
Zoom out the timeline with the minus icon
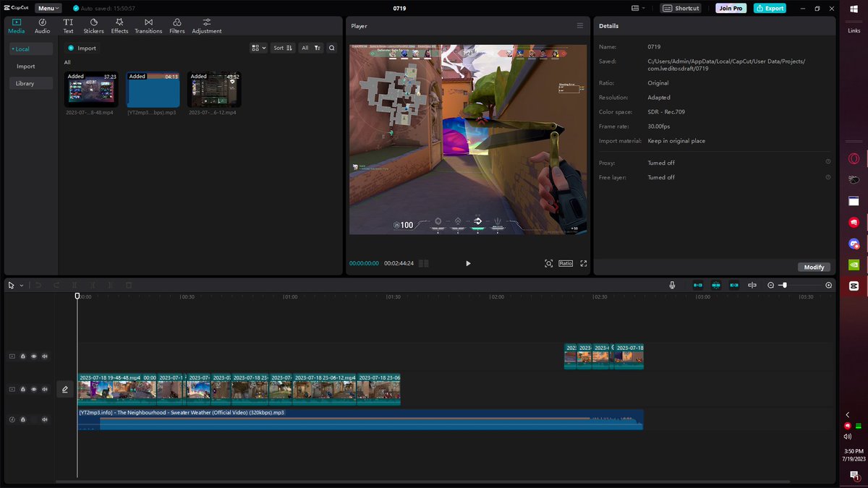[771, 286]
